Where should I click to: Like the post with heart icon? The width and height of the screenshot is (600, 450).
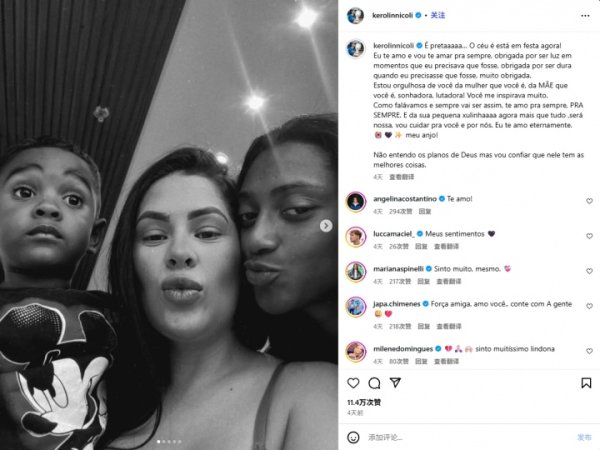click(x=353, y=383)
